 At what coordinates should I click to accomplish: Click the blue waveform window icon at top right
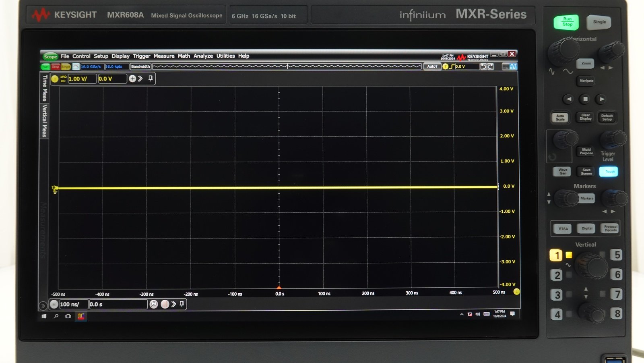click(x=513, y=66)
